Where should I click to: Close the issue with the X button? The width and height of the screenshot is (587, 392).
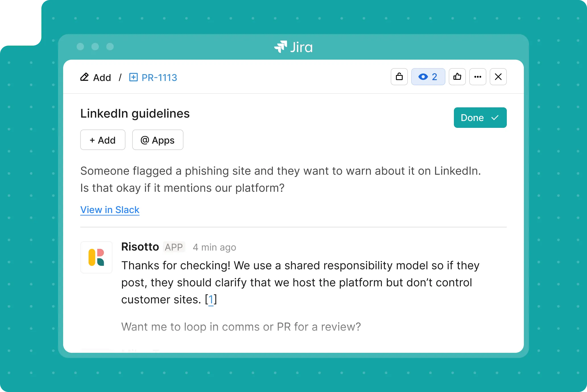498,77
